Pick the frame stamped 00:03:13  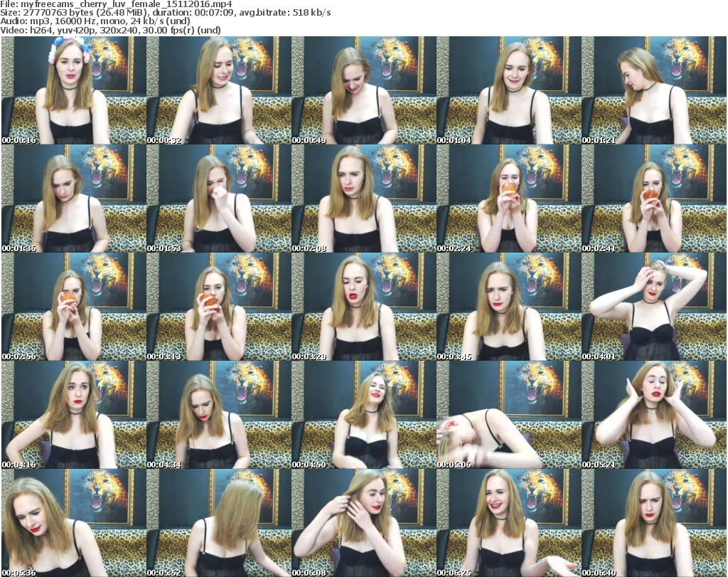(219, 307)
